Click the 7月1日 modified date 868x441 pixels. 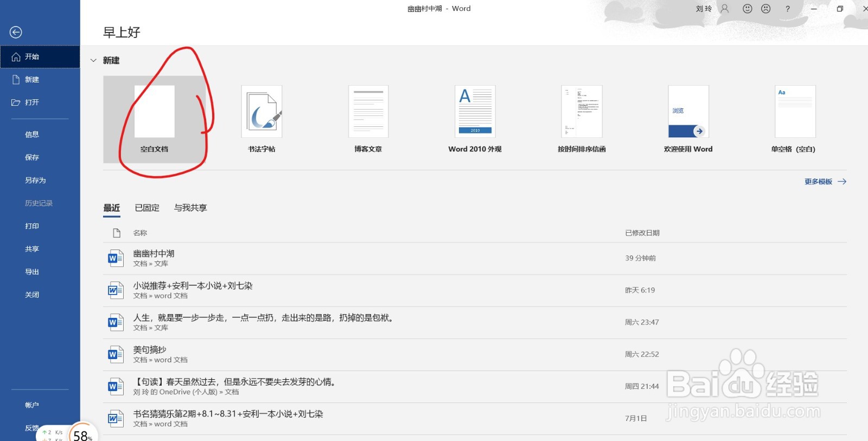pos(636,418)
